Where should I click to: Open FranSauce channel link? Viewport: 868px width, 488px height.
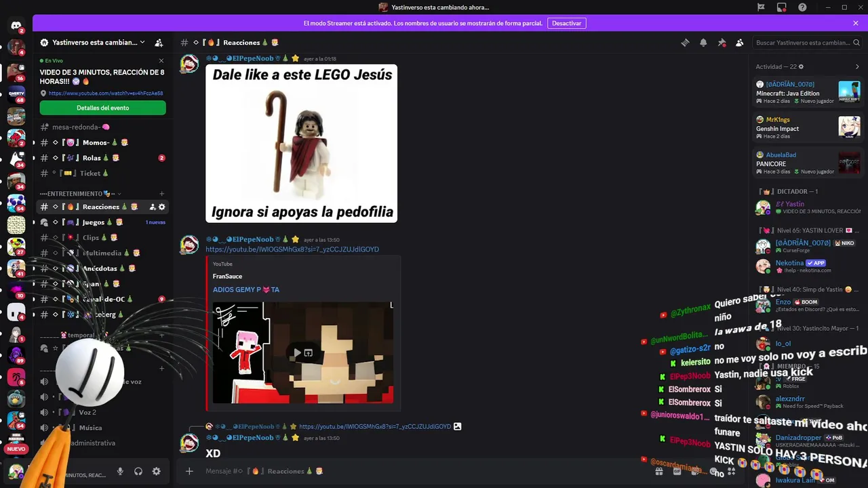[x=227, y=277]
